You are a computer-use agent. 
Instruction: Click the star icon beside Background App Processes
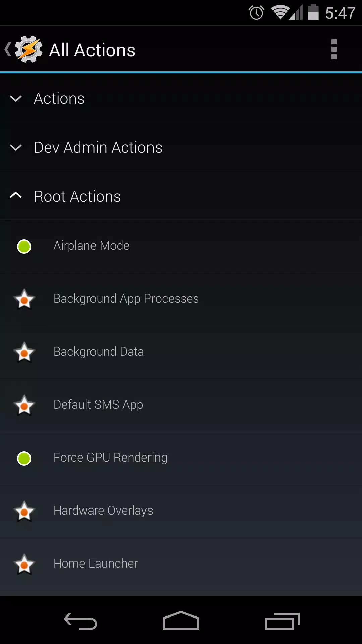(24, 299)
